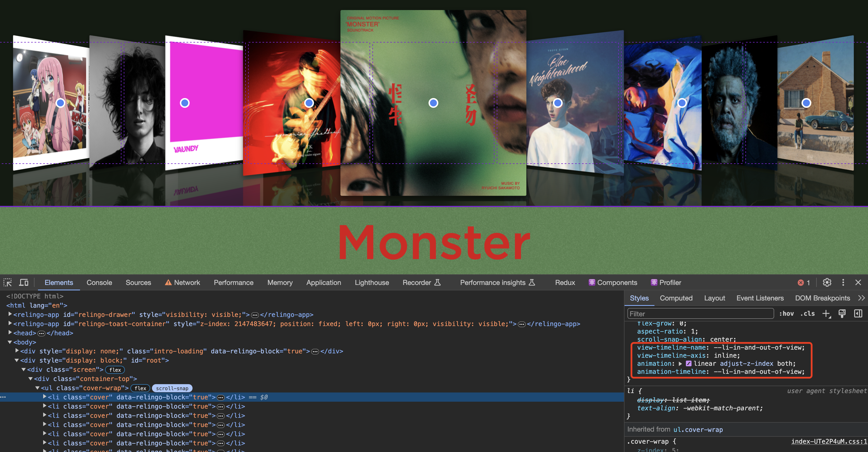Expand the intro-loading div
The height and width of the screenshot is (452, 868).
pos(17,351)
